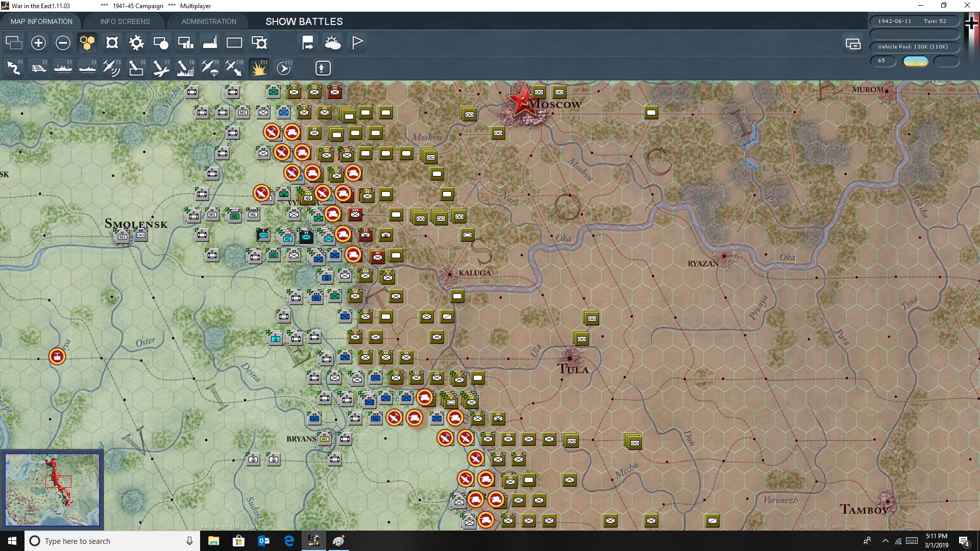Click the gear-shaped toolbar icon

pos(136,43)
